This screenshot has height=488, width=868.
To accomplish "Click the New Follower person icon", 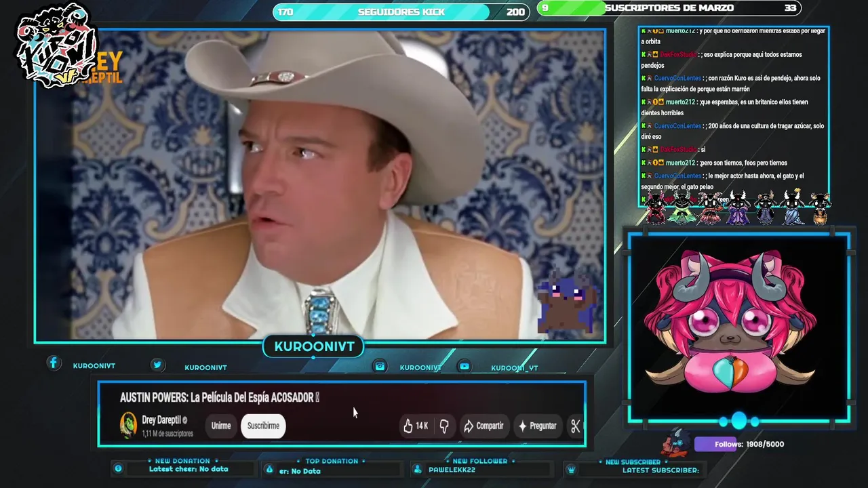I will tap(418, 469).
